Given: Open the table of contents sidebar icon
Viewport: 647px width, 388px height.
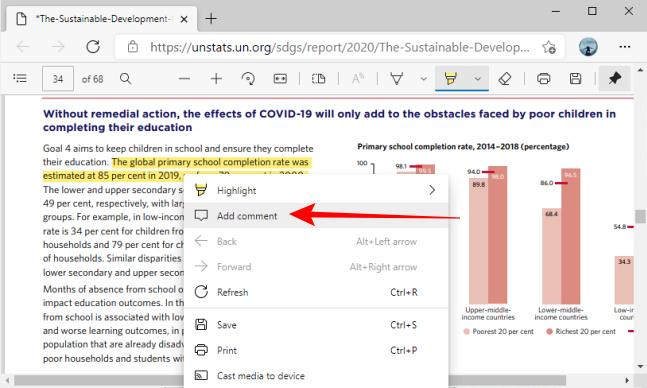Looking at the screenshot, I should (20, 78).
